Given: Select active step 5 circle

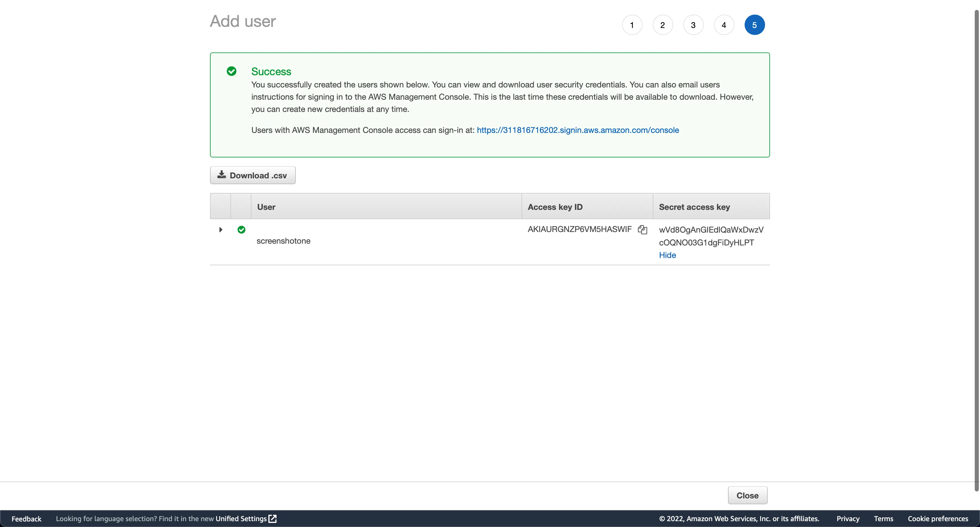Looking at the screenshot, I should (x=755, y=25).
